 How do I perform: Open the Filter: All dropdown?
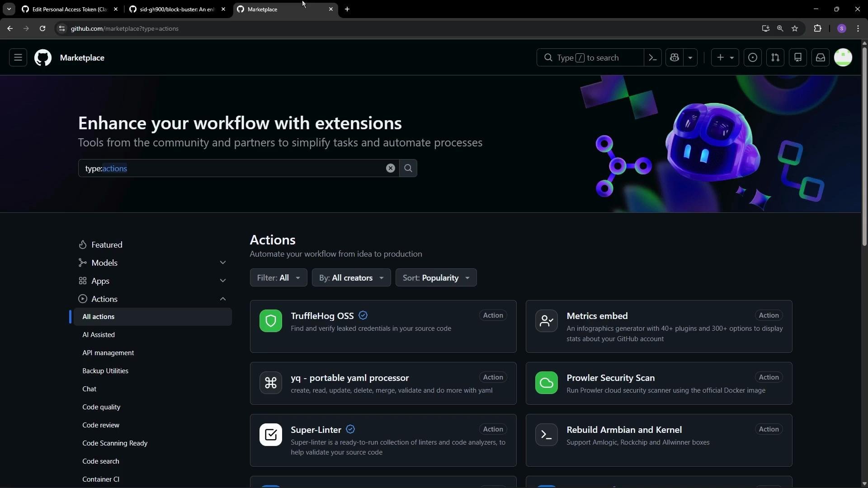click(x=278, y=278)
